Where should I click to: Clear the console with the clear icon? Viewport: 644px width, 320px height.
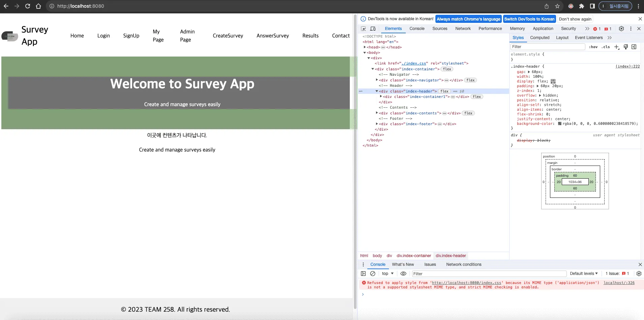[373, 274]
